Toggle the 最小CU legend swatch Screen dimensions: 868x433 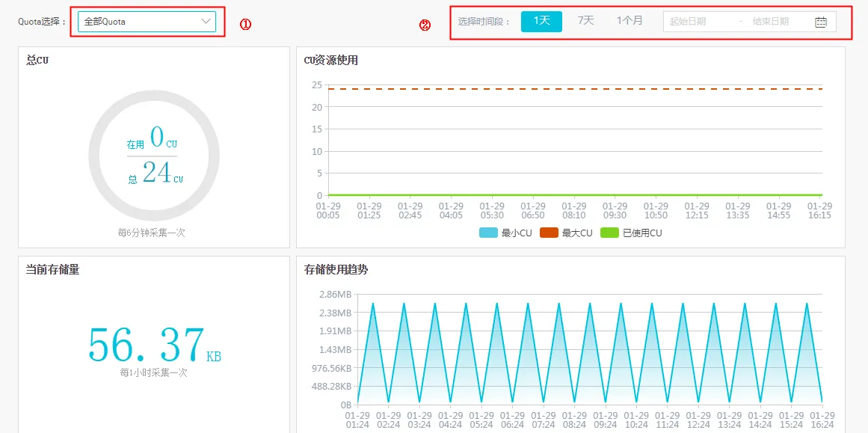click(x=488, y=233)
